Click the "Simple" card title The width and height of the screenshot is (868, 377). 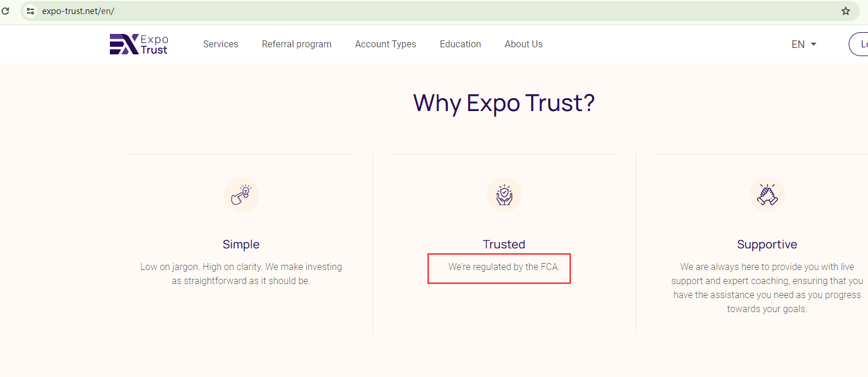pyautogui.click(x=241, y=244)
